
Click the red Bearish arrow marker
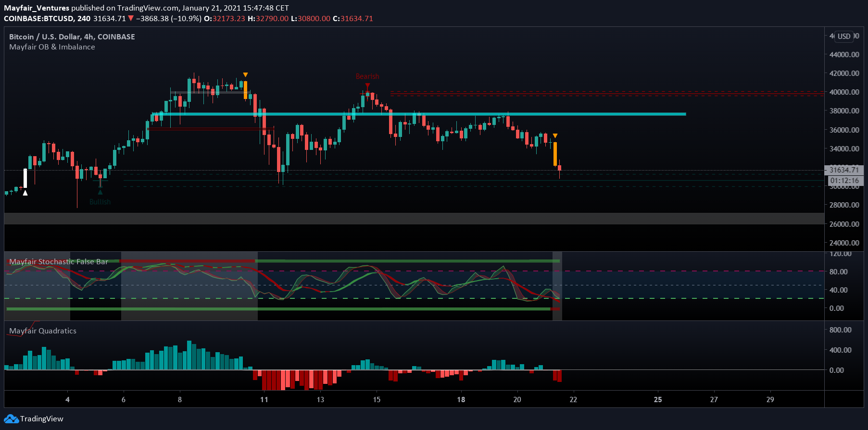pyautogui.click(x=367, y=86)
